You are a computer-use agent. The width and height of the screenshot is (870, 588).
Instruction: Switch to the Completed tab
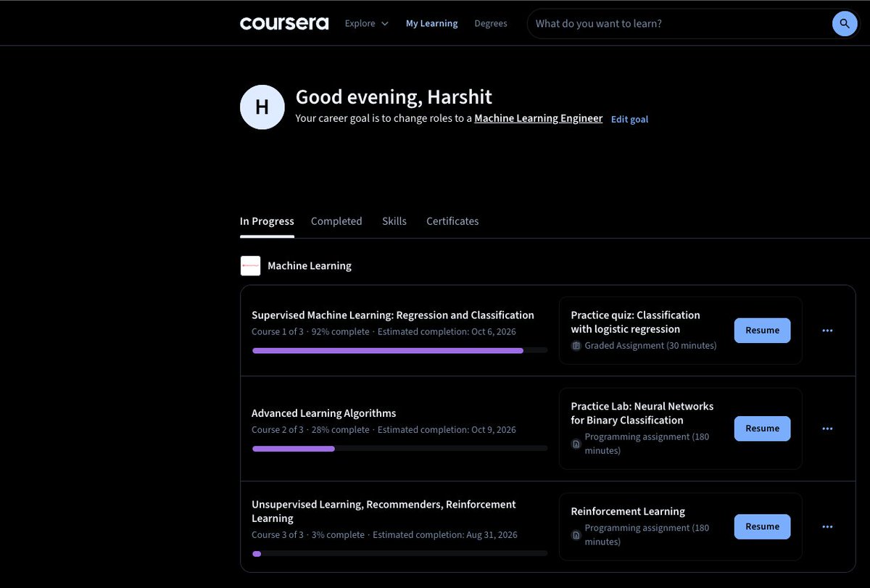point(336,221)
